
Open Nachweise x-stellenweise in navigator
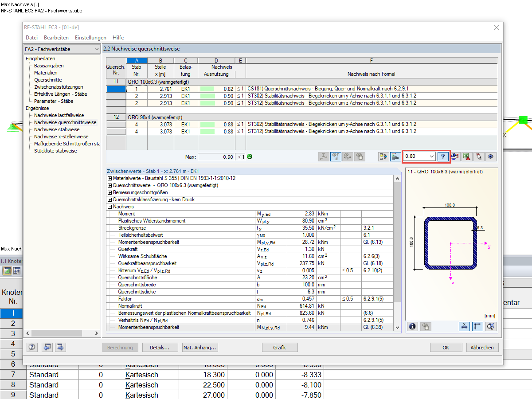(x=61, y=137)
